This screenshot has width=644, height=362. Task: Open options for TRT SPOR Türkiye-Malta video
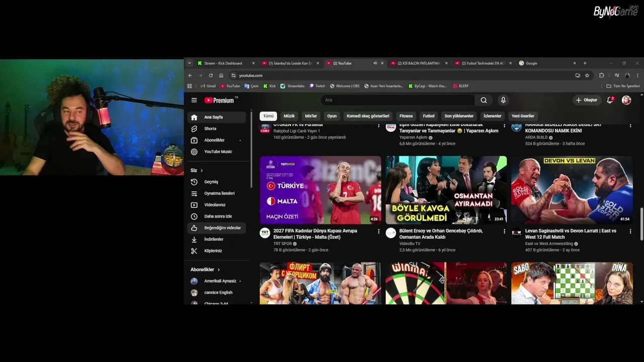[379, 231]
